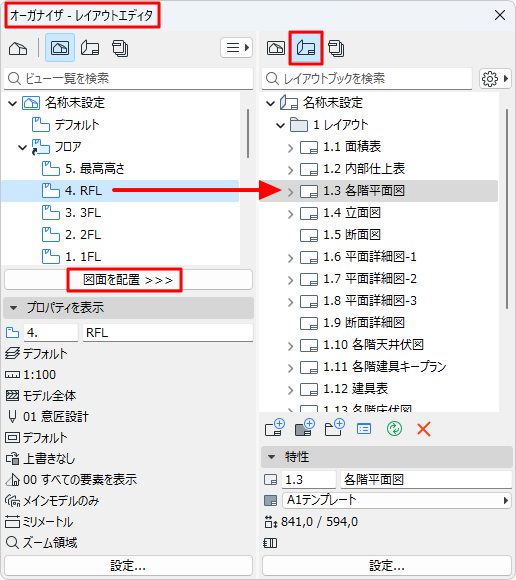Open gear settings dropdown beside layout search

coord(495,78)
